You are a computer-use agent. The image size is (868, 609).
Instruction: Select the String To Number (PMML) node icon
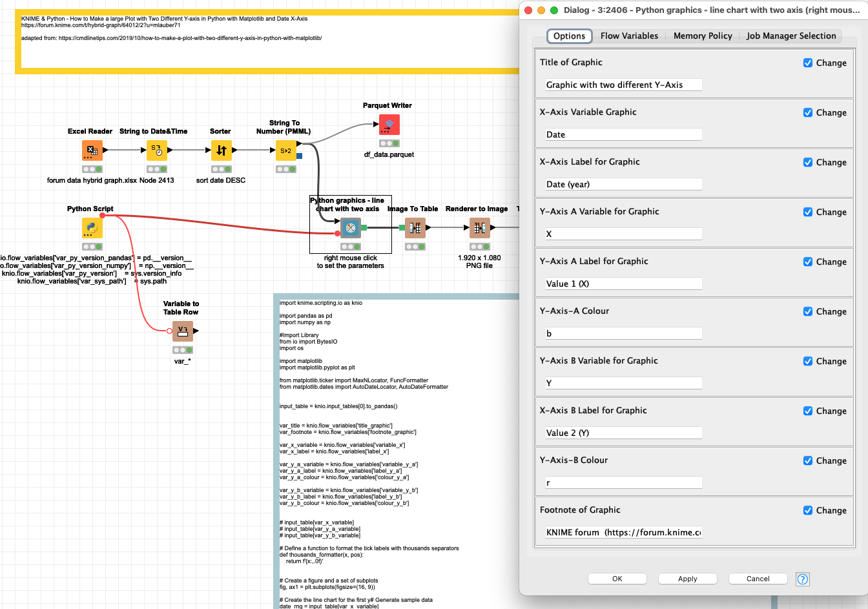point(285,150)
